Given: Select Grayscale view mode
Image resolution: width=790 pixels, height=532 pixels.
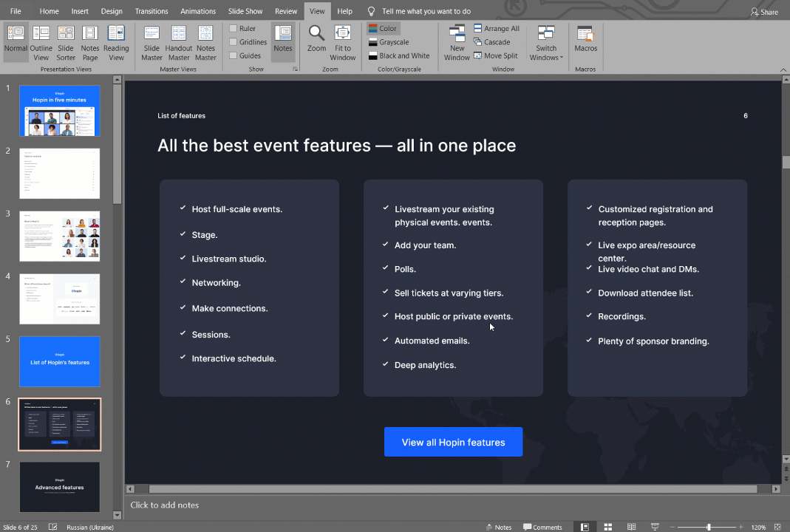Looking at the screenshot, I should (x=389, y=42).
